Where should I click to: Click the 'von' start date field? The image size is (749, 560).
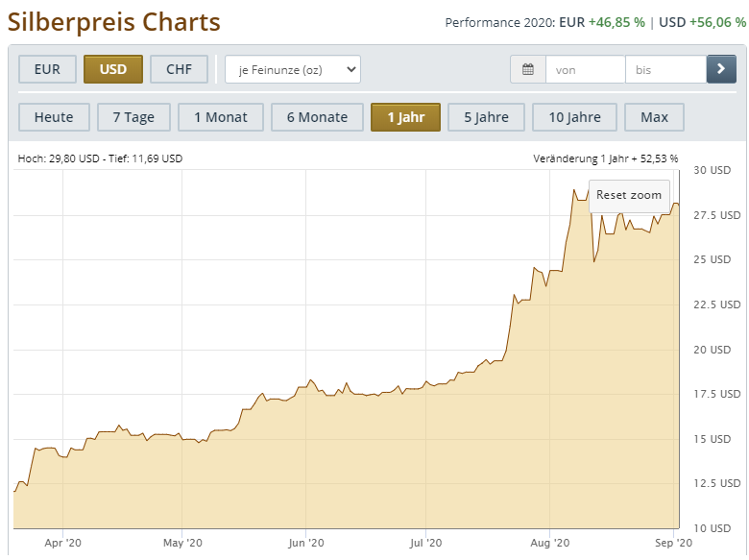(x=585, y=69)
